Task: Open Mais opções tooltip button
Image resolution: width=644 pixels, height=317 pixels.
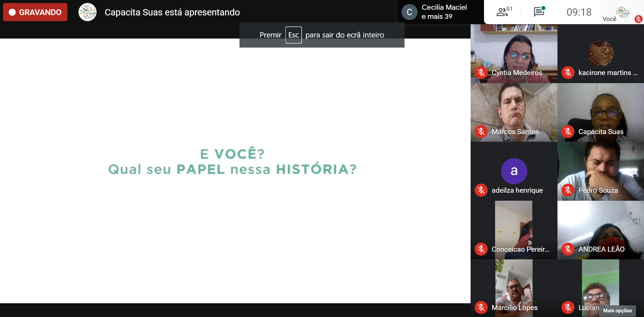Action: pos(617,311)
